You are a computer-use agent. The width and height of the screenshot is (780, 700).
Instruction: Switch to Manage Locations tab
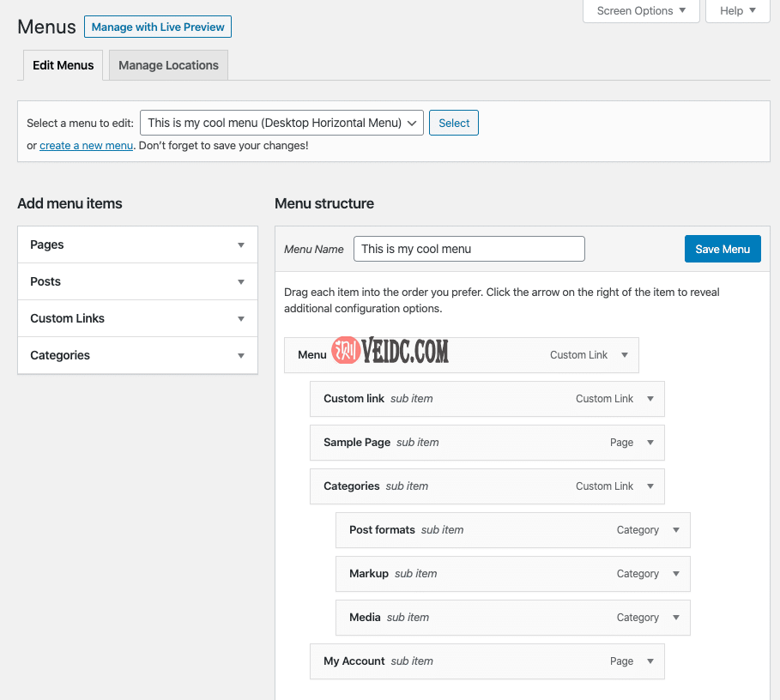168,65
